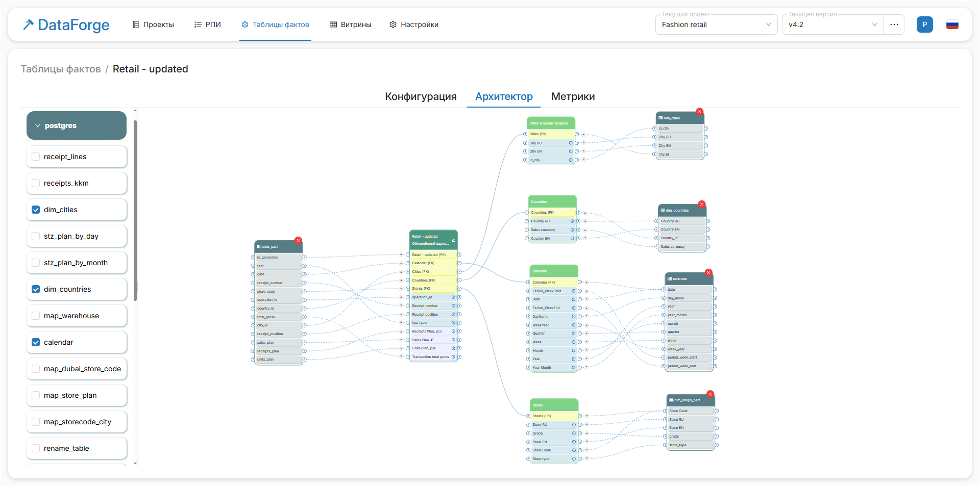Remove the dim_cities table node
This screenshot has width=980, height=486.
click(x=700, y=112)
